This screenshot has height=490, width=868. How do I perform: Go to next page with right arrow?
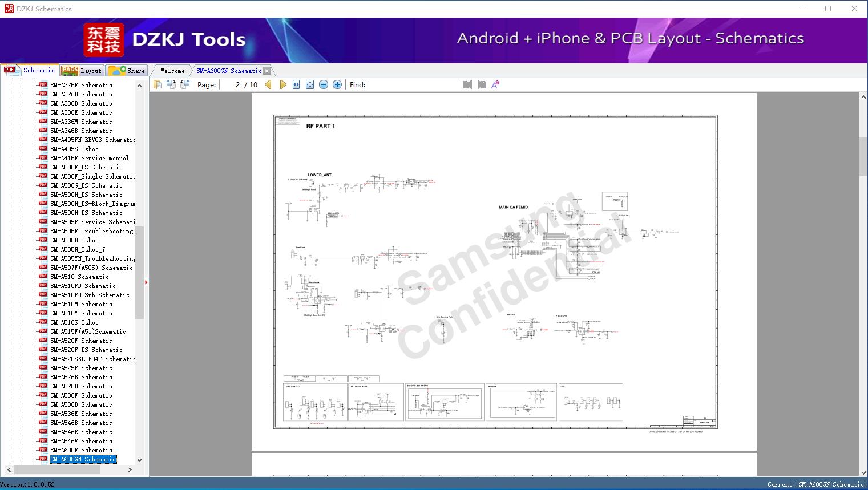pyautogui.click(x=283, y=84)
